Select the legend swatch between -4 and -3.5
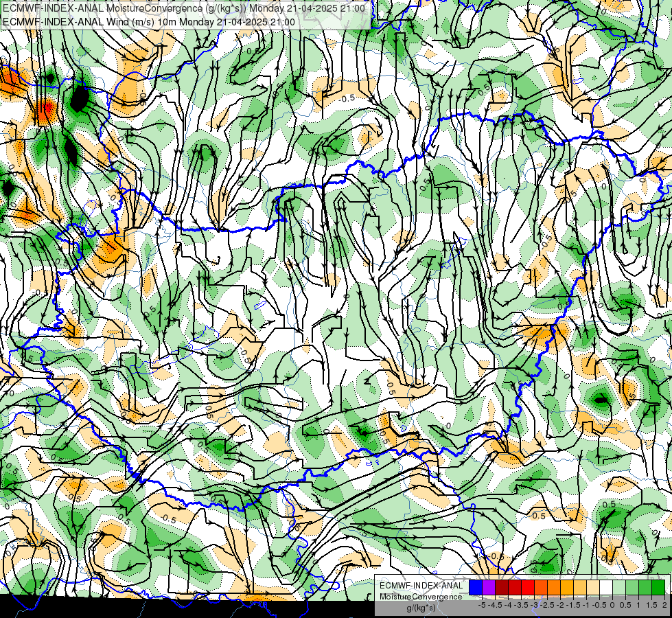 pos(515,587)
